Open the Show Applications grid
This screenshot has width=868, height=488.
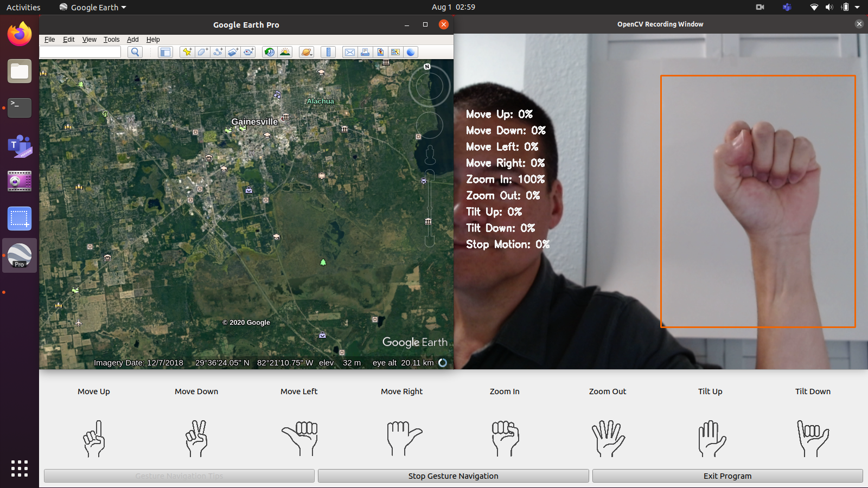20,468
